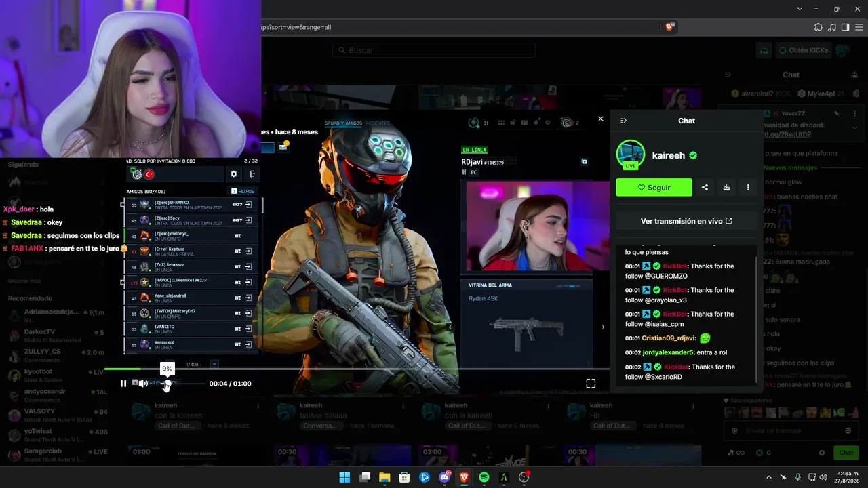Open the tab search dropdown arrow

pos(800,9)
